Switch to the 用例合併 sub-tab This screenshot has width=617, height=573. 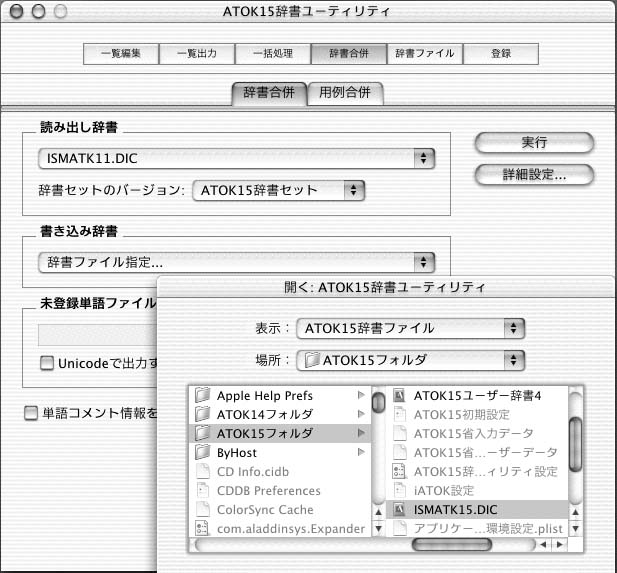pyautogui.click(x=345, y=94)
